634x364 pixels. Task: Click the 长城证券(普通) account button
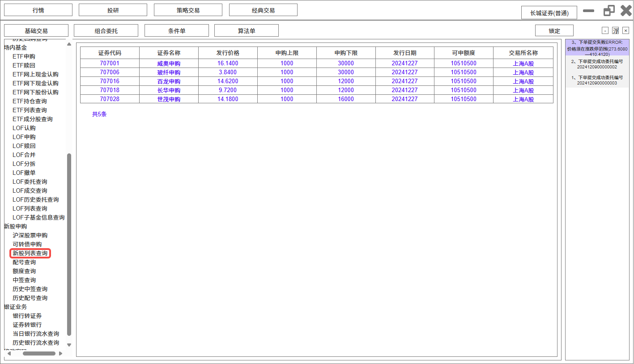pos(549,13)
